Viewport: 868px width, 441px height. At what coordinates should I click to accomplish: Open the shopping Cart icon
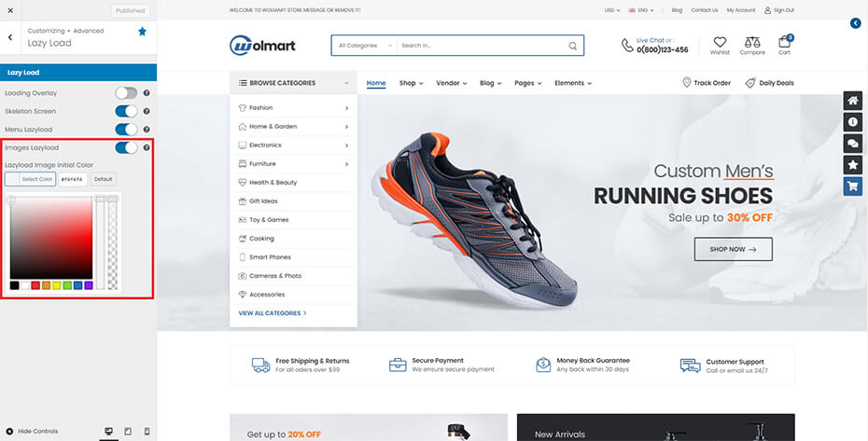[784, 42]
